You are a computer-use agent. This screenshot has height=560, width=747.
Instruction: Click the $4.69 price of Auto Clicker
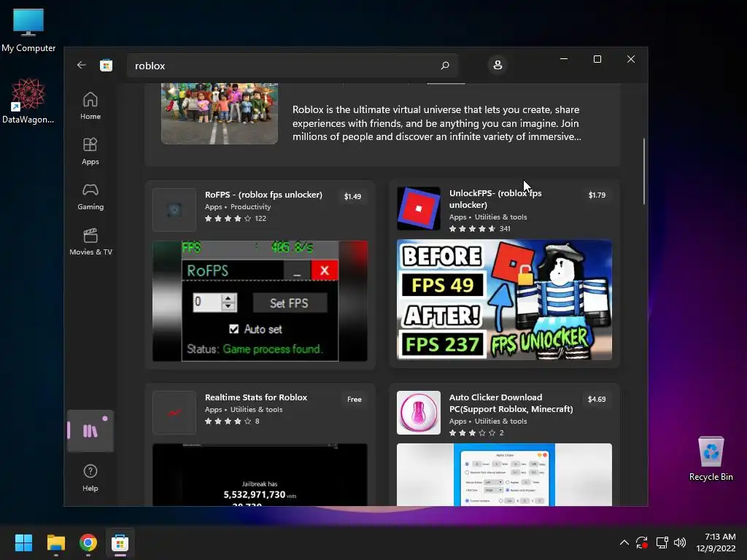click(597, 399)
